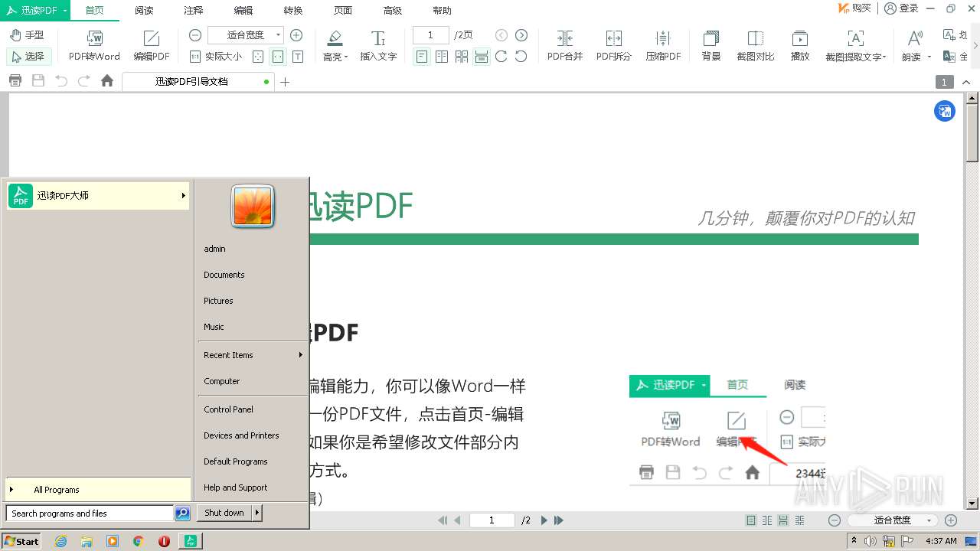The height and width of the screenshot is (551, 980).
Task: Click the 编辑PDF edit tool
Action: point(152,46)
